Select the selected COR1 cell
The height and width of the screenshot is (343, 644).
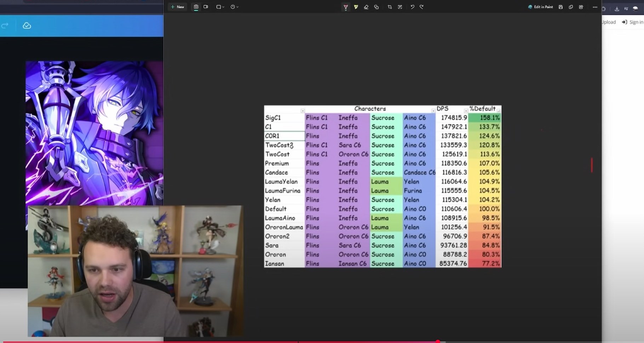(x=284, y=136)
